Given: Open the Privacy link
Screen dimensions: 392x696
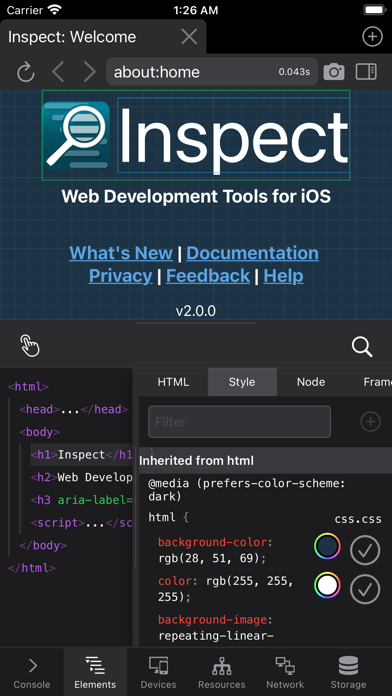Looking at the screenshot, I should tap(120, 276).
